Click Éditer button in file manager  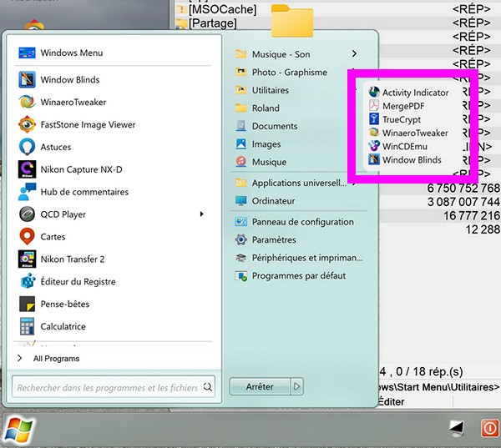click(x=392, y=401)
